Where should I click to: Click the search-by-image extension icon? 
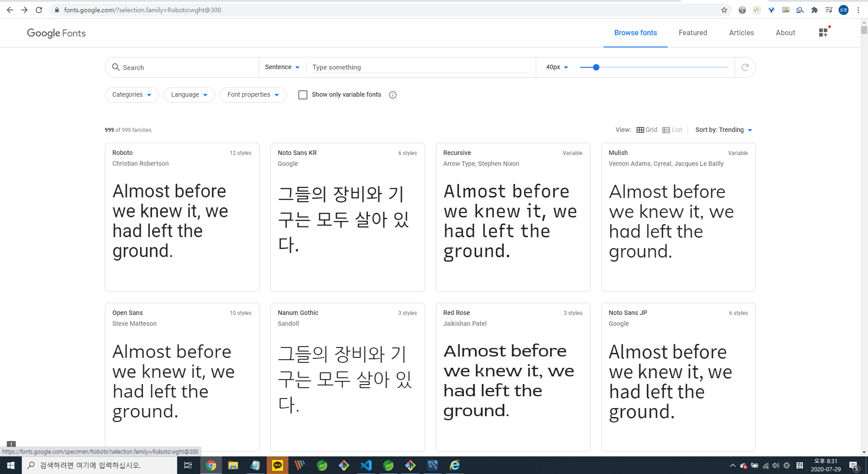point(800,10)
